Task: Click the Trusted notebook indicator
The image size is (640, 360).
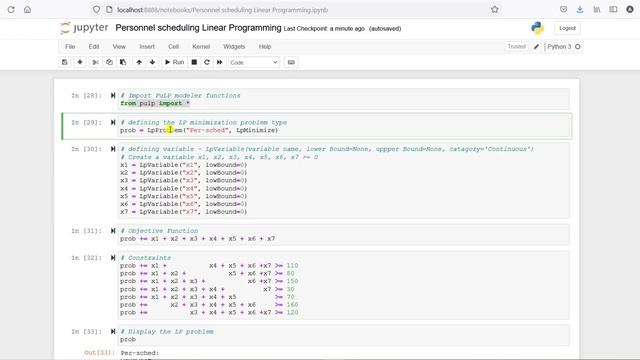Action: 517,47
